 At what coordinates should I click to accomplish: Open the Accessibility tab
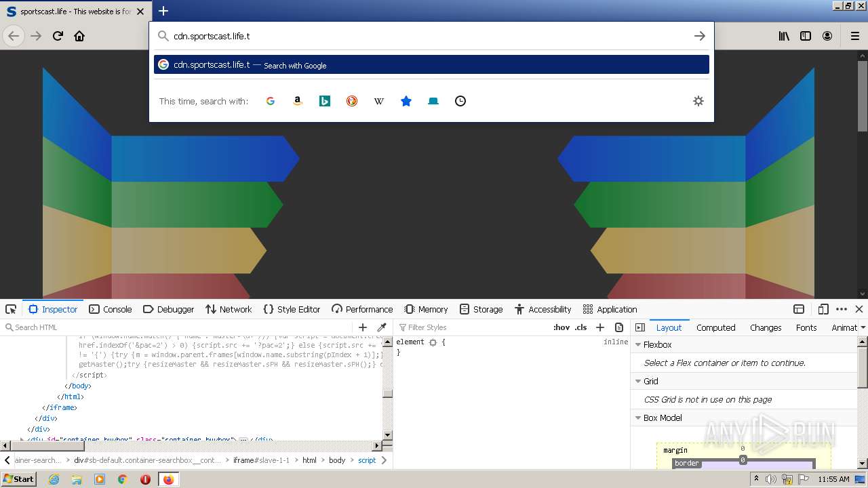point(542,309)
